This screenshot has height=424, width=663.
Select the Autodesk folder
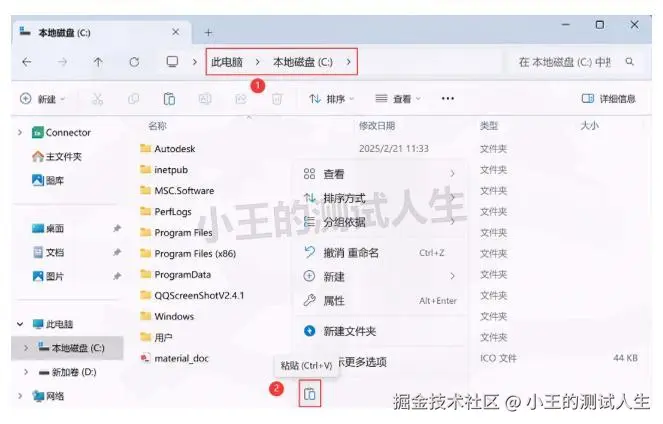point(168,149)
